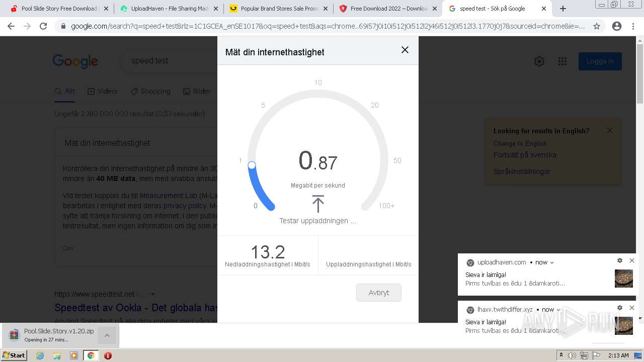The width and height of the screenshot is (644, 362).
Task: Expand the uploadhaven.com notification chevron
Action: point(552,262)
